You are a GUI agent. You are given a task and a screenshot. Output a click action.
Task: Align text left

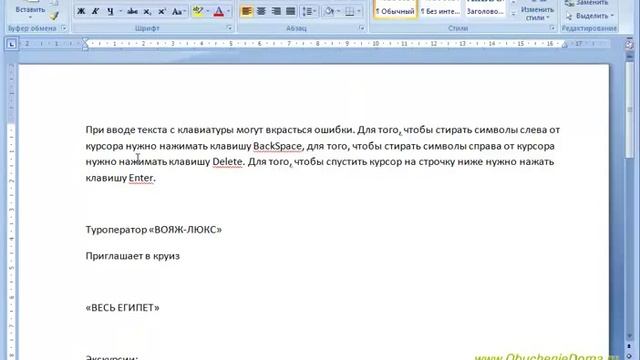point(247,11)
